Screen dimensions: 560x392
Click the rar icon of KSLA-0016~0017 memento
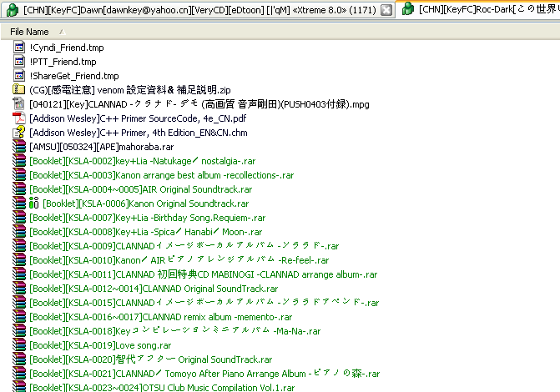19,316
